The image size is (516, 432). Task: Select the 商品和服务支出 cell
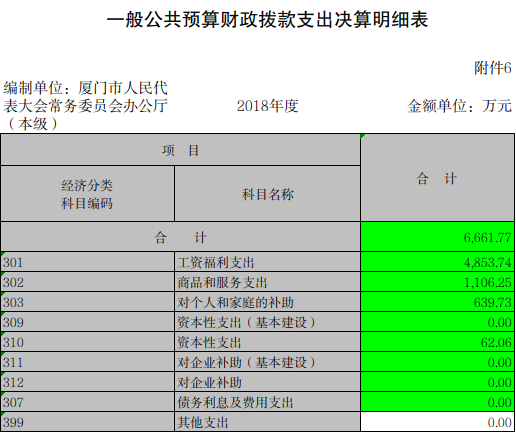point(267,282)
